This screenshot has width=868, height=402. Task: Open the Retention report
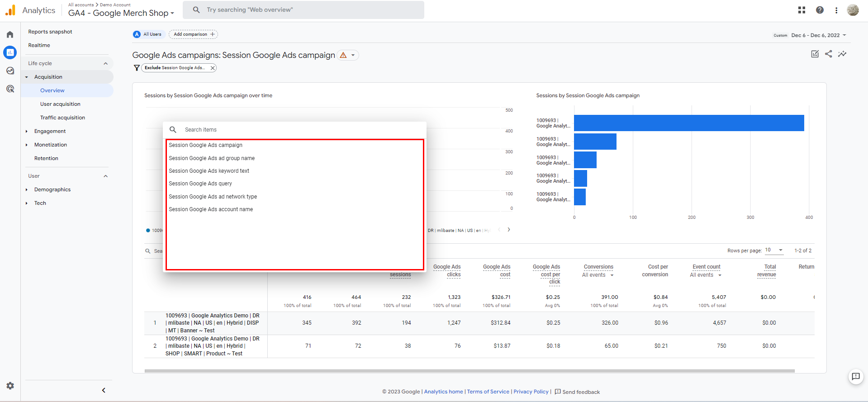(46, 158)
